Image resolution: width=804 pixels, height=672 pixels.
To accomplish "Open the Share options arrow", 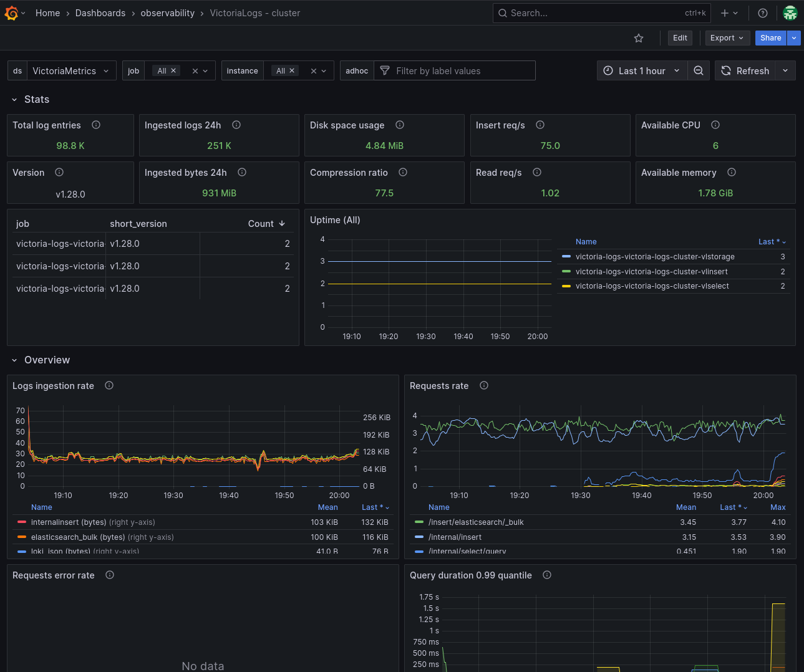I will pyautogui.click(x=794, y=38).
